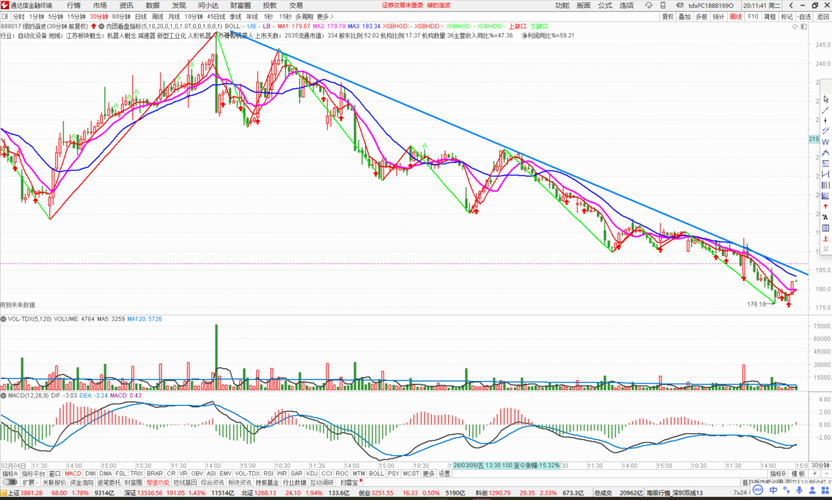Open the 行情 menu
Image resolution: width=832 pixels, height=500 pixels.
coord(74,5)
